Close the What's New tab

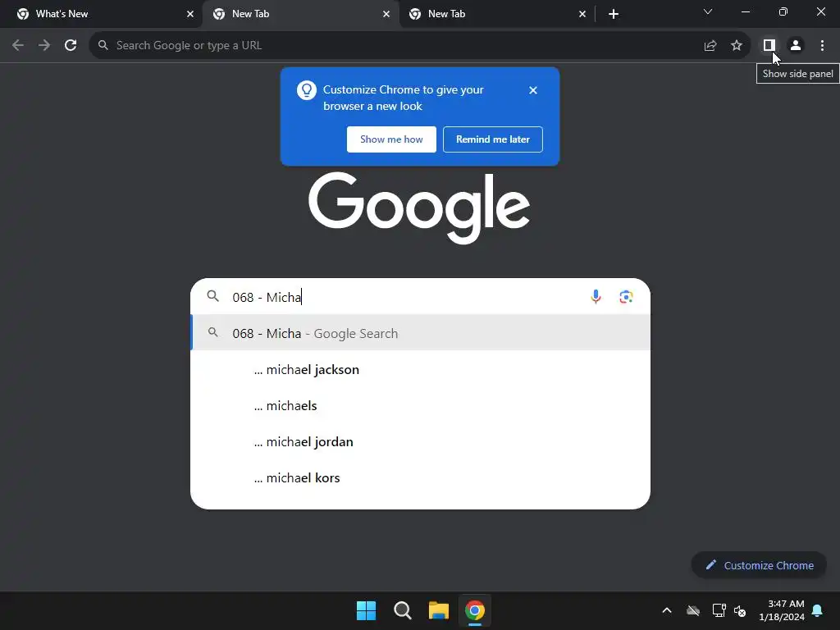click(190, 14)
